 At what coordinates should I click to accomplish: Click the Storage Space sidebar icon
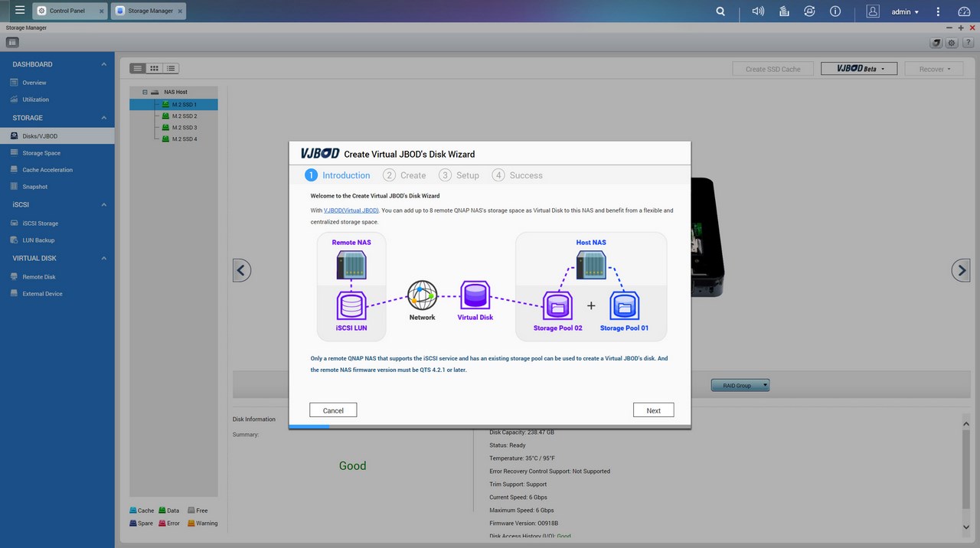point(14,153)
